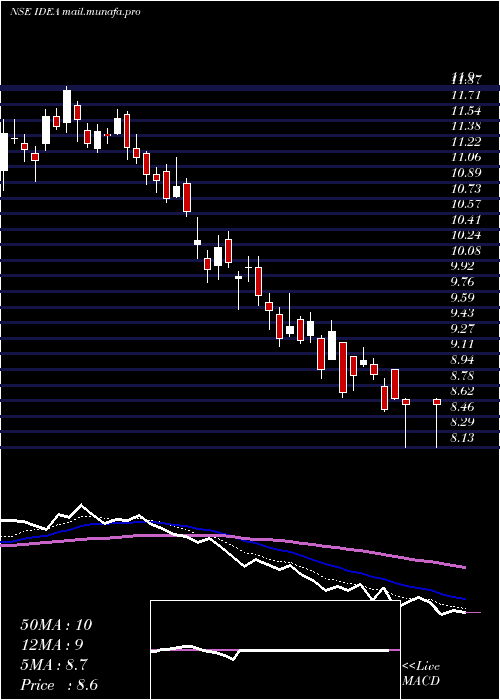Click the 10.41 price axis label
The height and width of the screenshot is (700, 500).
[x=466, y=219]
